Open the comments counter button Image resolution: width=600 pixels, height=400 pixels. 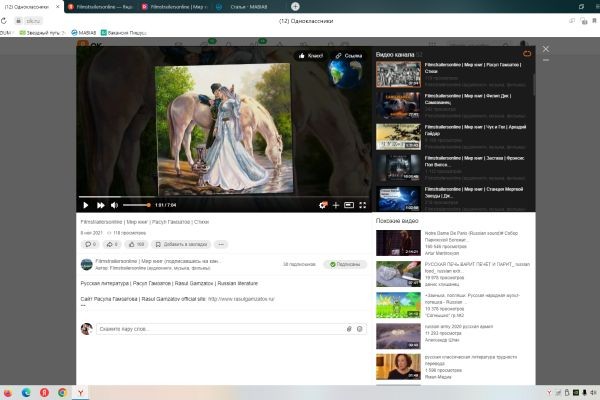pyautogui.click(x=90, y=244)
